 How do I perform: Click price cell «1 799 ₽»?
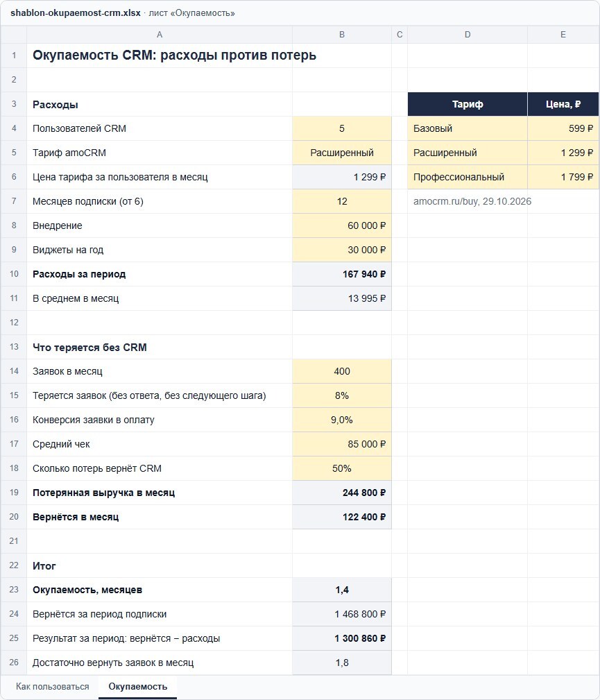coord(563,177)
